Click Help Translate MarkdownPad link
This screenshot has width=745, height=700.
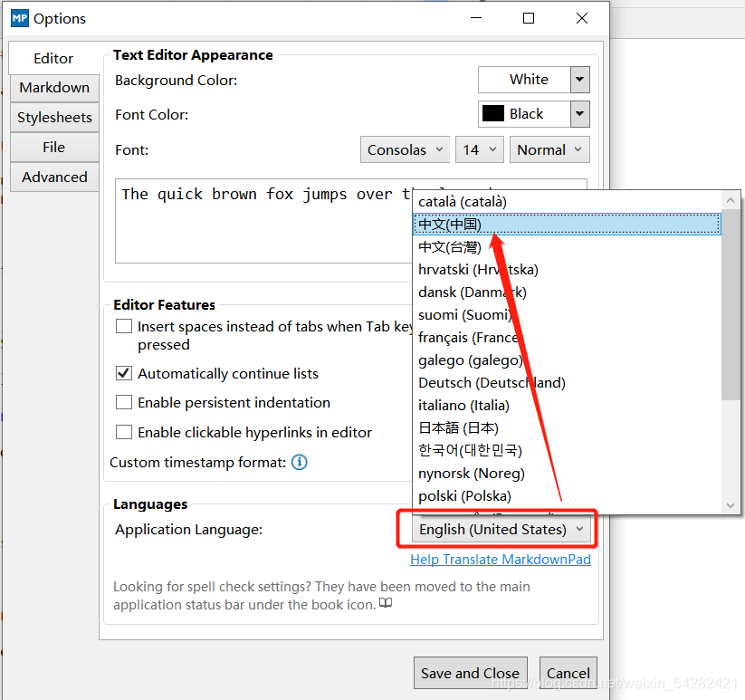point(501,560)
